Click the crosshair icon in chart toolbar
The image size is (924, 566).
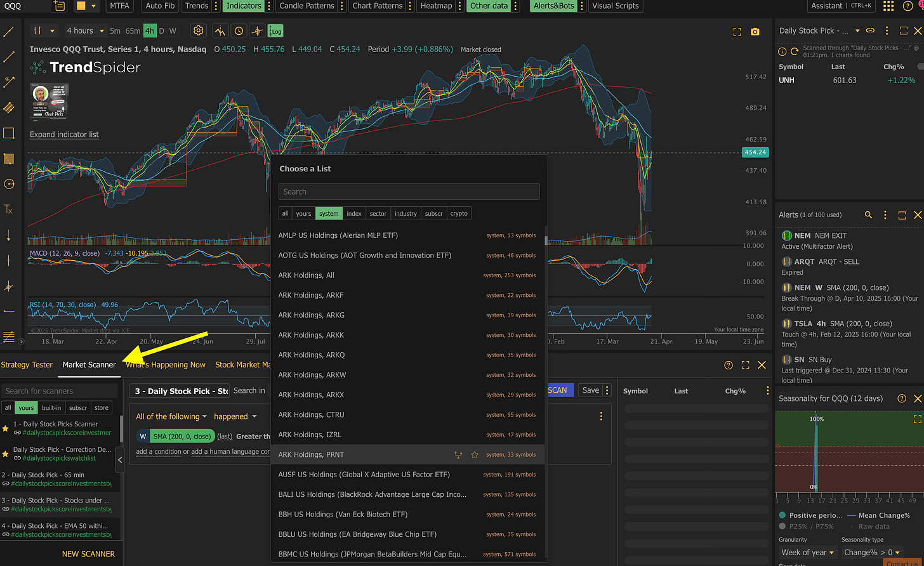(x=257, y=30)
